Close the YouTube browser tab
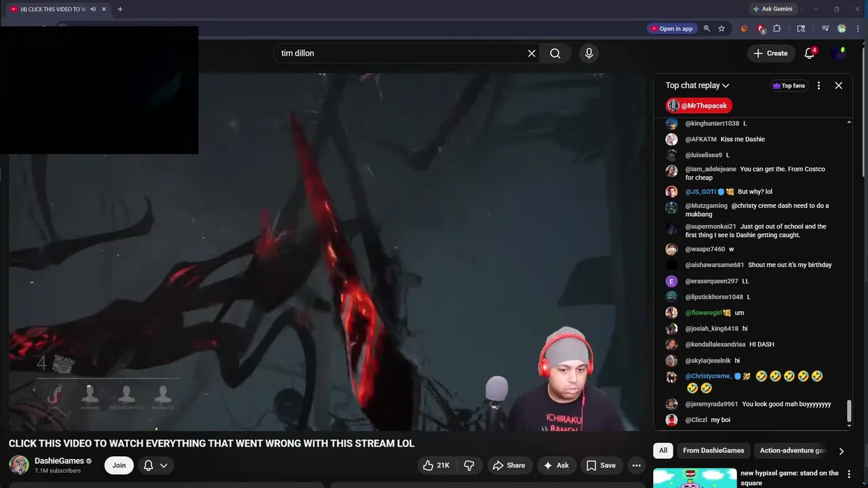This screenshot has height=488, width=868. (104, 9)
